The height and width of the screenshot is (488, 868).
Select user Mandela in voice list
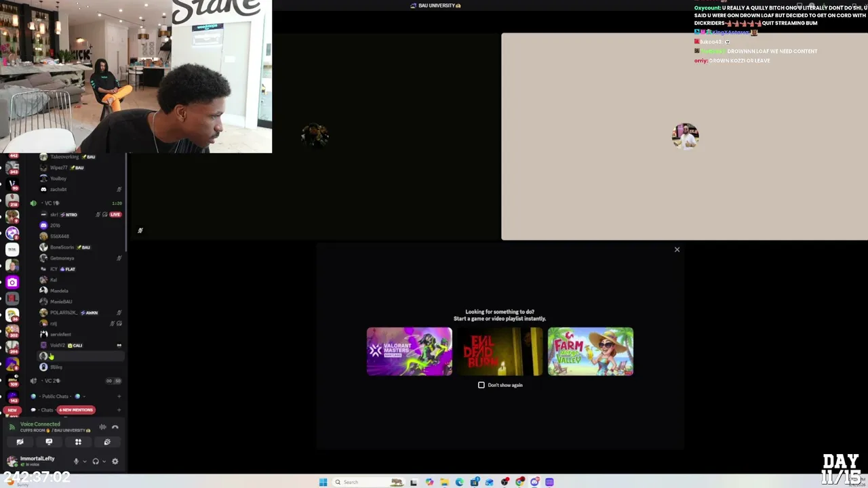(80, 291)
